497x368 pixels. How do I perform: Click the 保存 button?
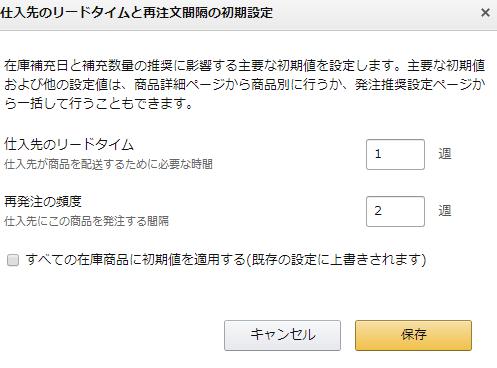(x=413, y=335)
